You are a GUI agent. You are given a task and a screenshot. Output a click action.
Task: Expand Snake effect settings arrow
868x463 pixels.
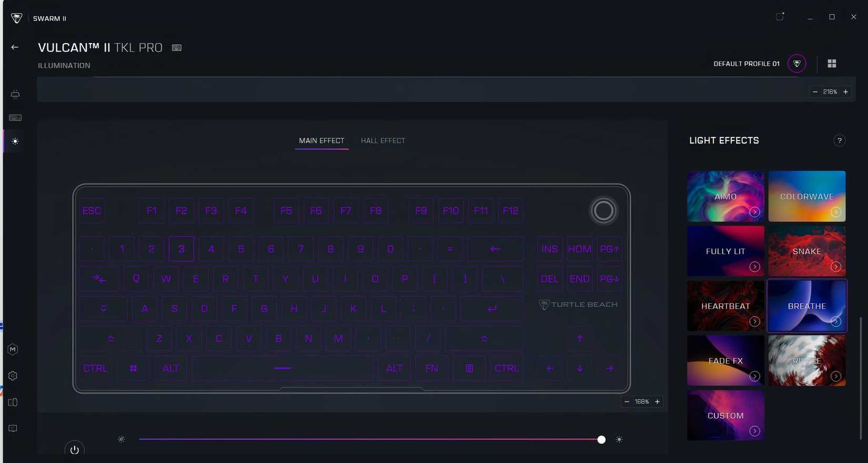point(836,267)
